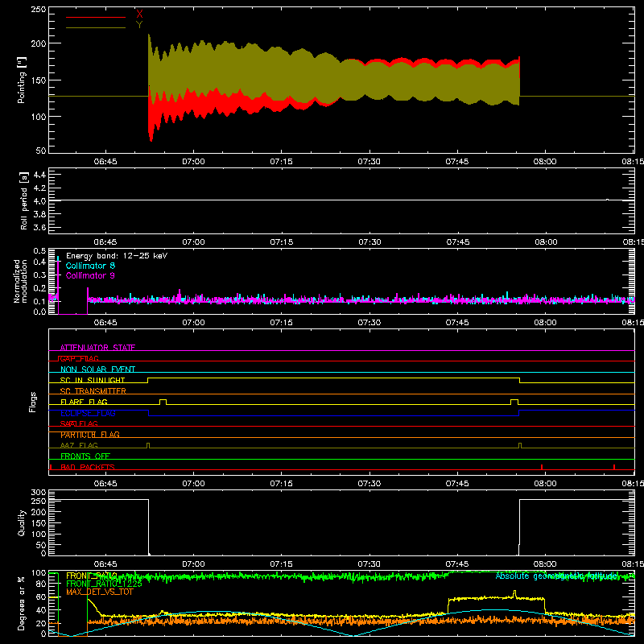Click the FLARE_FLAG pulse just before 08:00
Image resolution: width=644 pixels, height=644 pixels.
click(514, 402)
